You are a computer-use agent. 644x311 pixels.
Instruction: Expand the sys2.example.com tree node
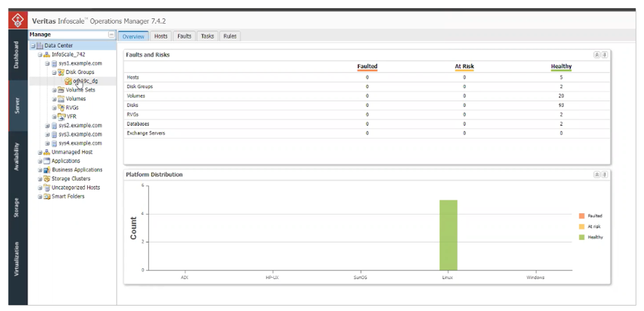(48, 126)
